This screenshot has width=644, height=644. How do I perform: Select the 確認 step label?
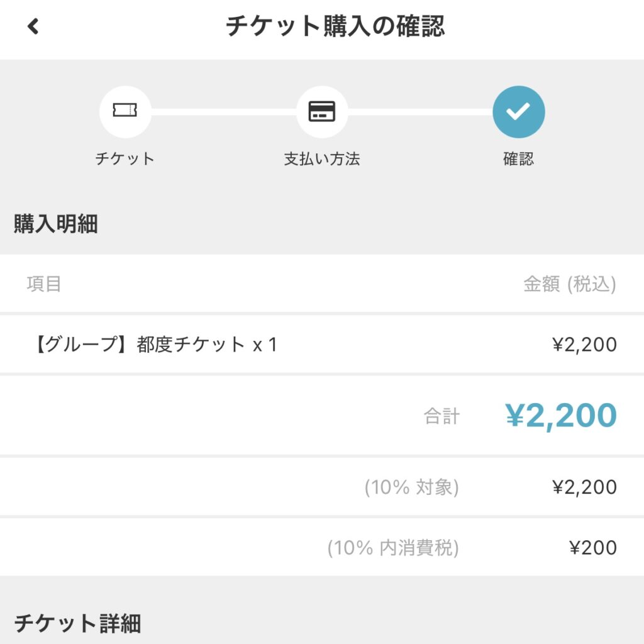pyautogui.click(x=519, y=159)
